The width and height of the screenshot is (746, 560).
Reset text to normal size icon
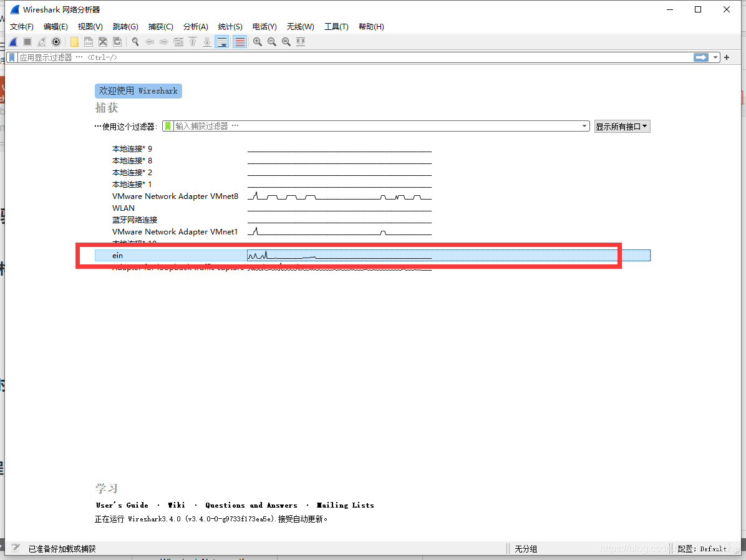coord(286,42)
